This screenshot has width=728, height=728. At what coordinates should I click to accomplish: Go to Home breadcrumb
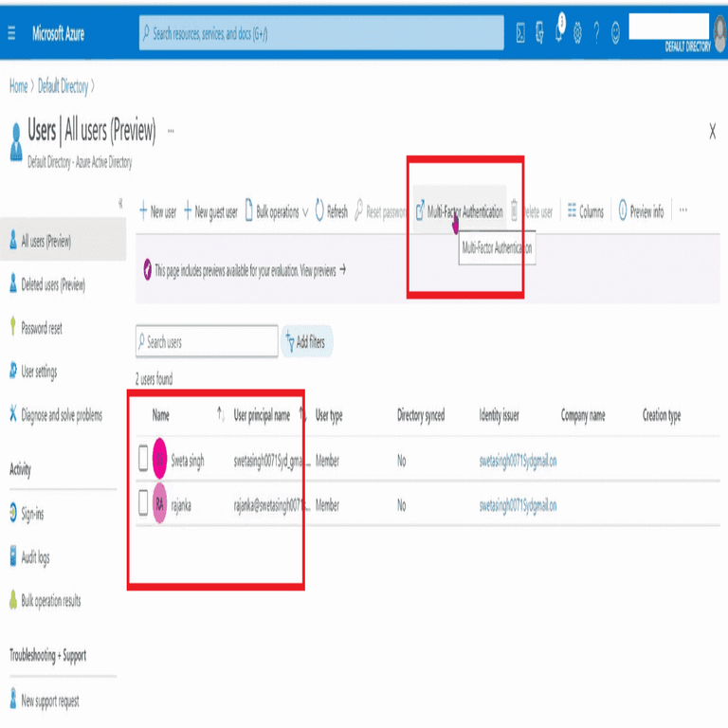[19, 86]
